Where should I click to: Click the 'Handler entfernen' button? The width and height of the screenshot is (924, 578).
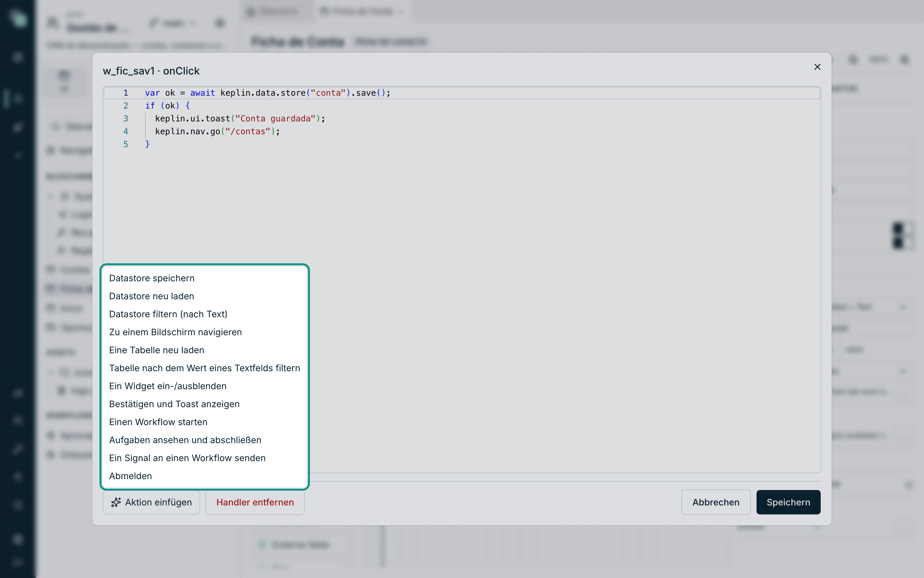click(x=255, y=502)
